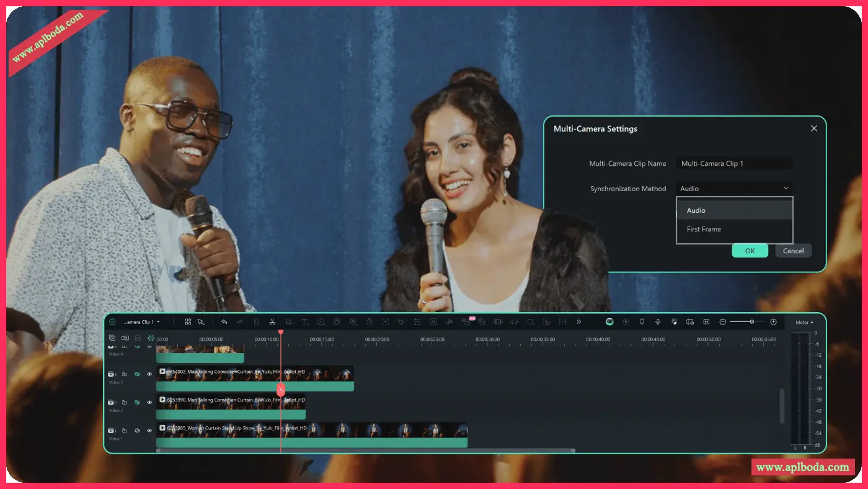
Task: Toggle the lock on Video 1 track
Action: [125, 430]
